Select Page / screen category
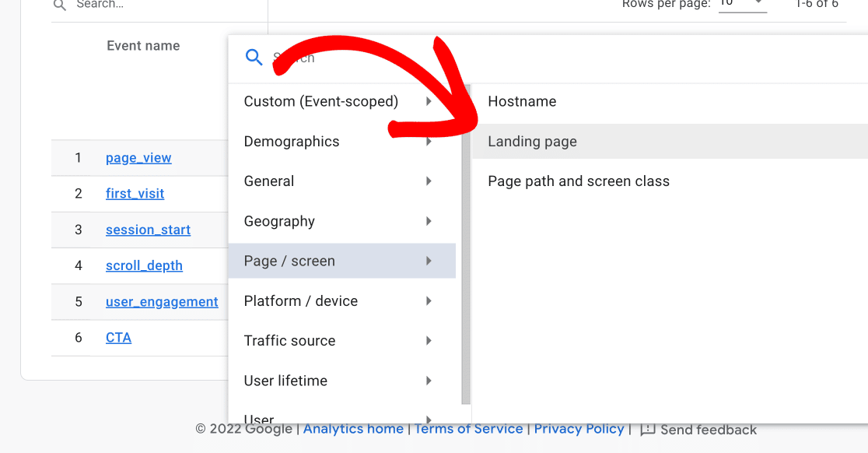Image resolution: width=868 pixels, height=453 pixels. tap(289, 261)
